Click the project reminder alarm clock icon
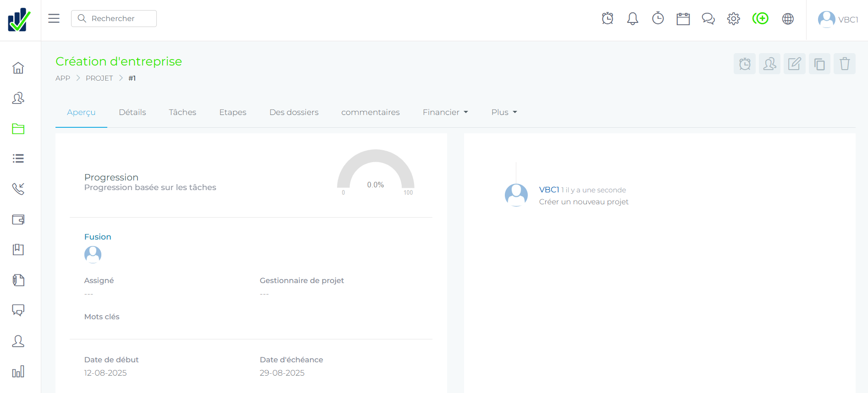 (x=745, y=64)
